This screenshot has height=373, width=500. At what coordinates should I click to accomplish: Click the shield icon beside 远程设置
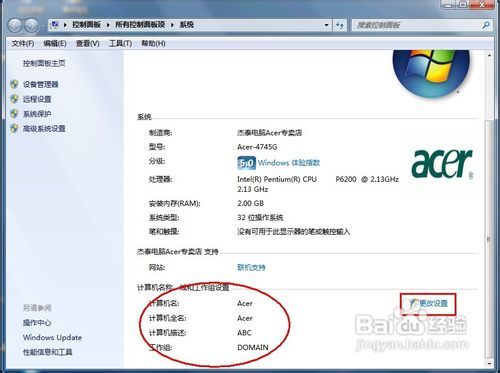14,99
